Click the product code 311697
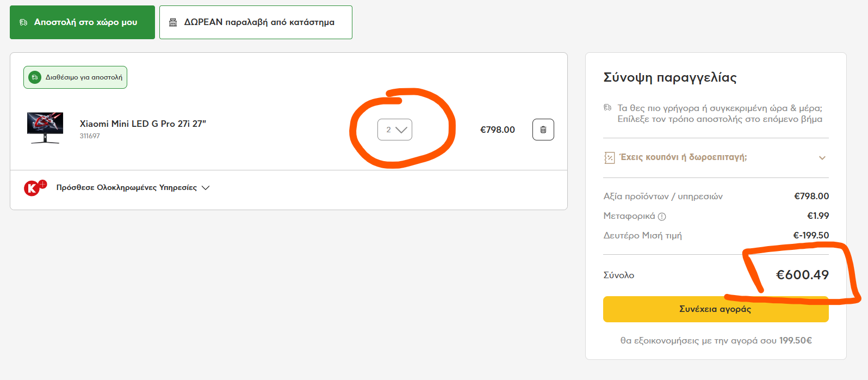Image resolution: width=868 pixels, height=380 pixels. [90, 136]
